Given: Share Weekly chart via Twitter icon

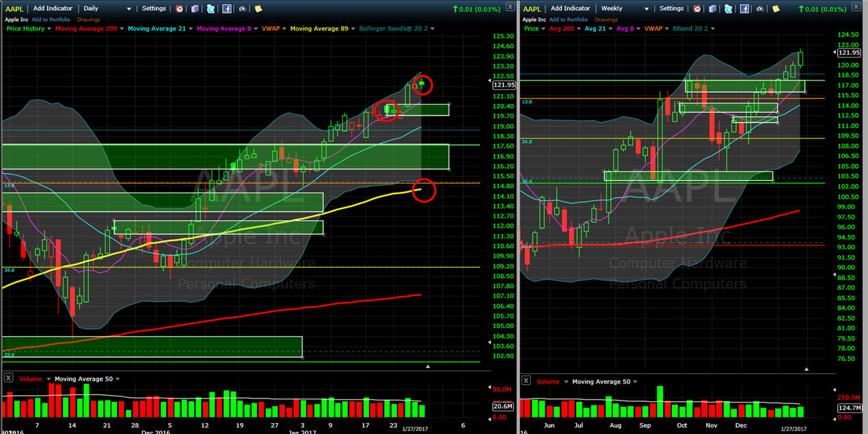Looking at the screenshot, I should tap(728, 9).
